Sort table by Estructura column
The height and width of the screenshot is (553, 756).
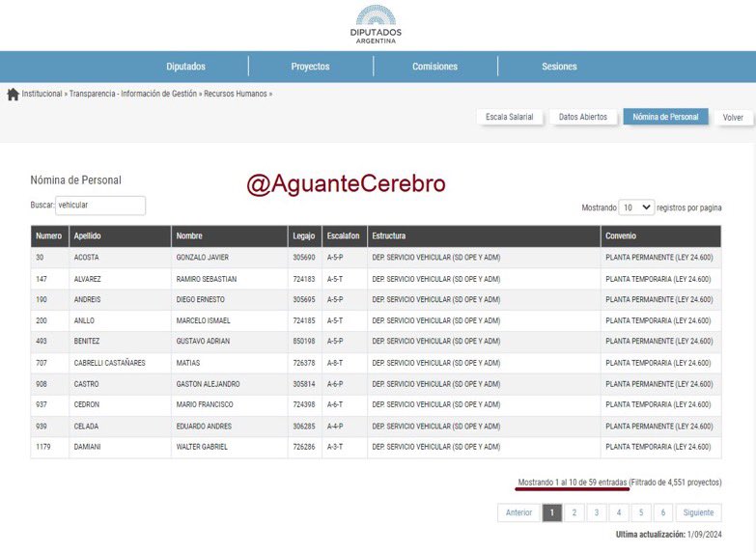pos(484,235)
